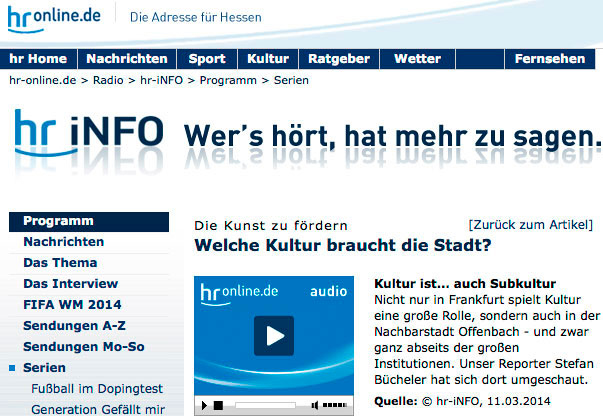Open Das Thema in sidebar

(60, 263)
